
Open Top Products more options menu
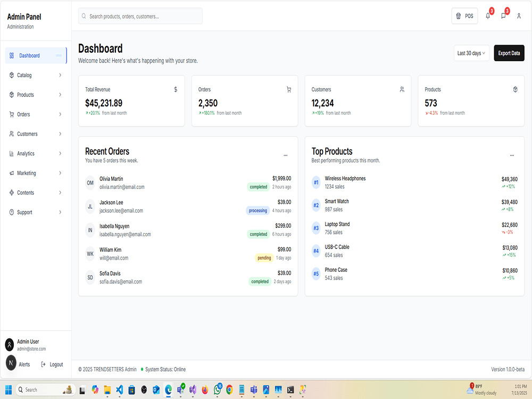pos(512,155)
